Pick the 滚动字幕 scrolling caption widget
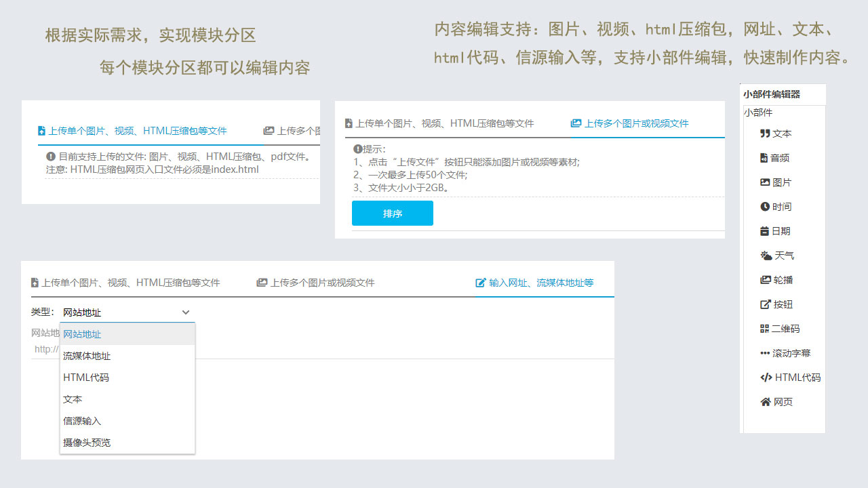868x488 pixels. pos(785,353)
